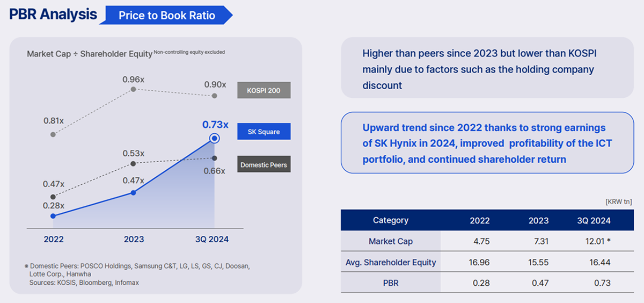
Task: Select Domestic Peers 3Q 2024 data point
Action: 215,158
